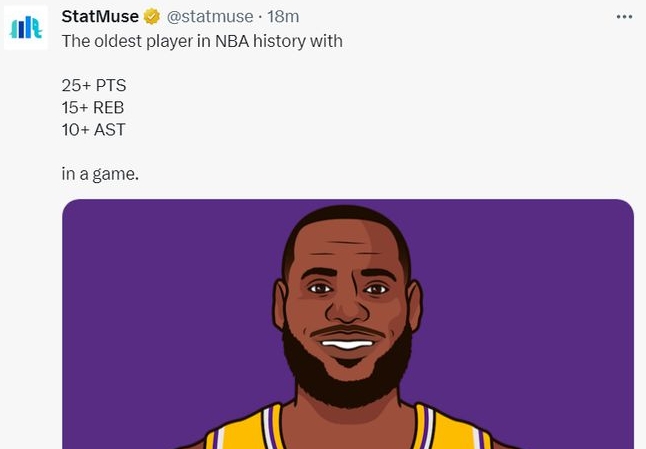Click the "oldest player in NBA history" text
Image resolution: width=646 pixels, height=449 pixels.
tap(202, 41)
